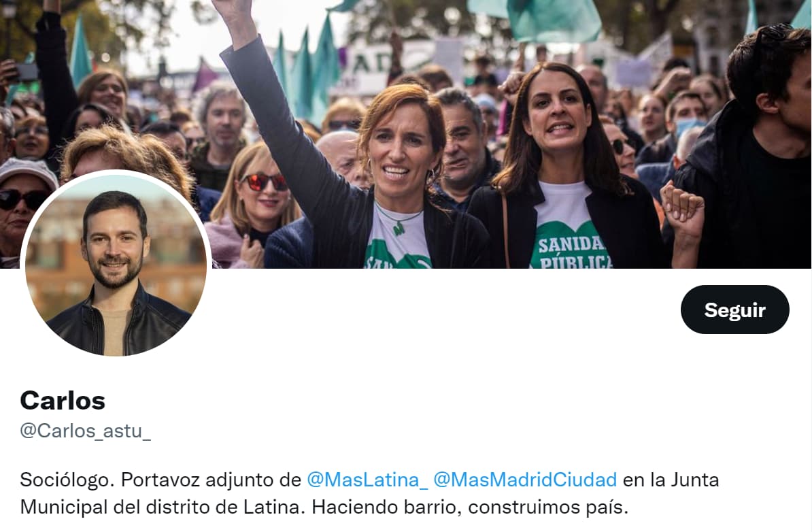Click the green M necklace in banner
This screenshot has width=812, height=532.
(399, 227)
